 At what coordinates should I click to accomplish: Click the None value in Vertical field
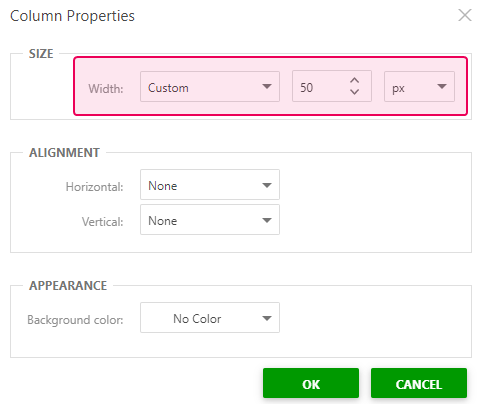tap(163, 221)
